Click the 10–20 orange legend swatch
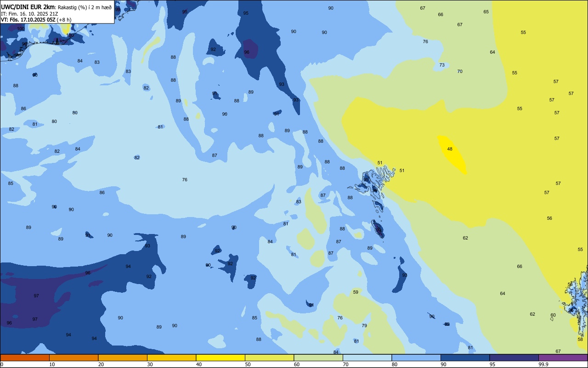 [73, 357]
